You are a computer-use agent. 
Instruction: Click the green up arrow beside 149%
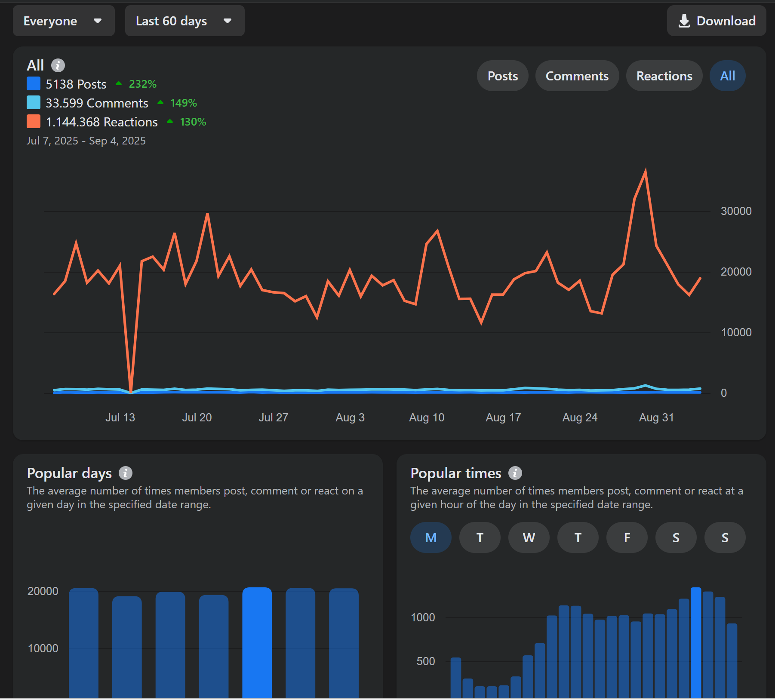tap(160, 103)
